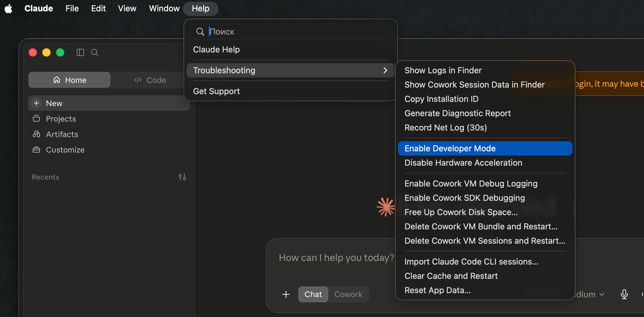This screenshot has height=317, width=644.
Task: Click the Customize briefcase icon
Action: [36, 150]
